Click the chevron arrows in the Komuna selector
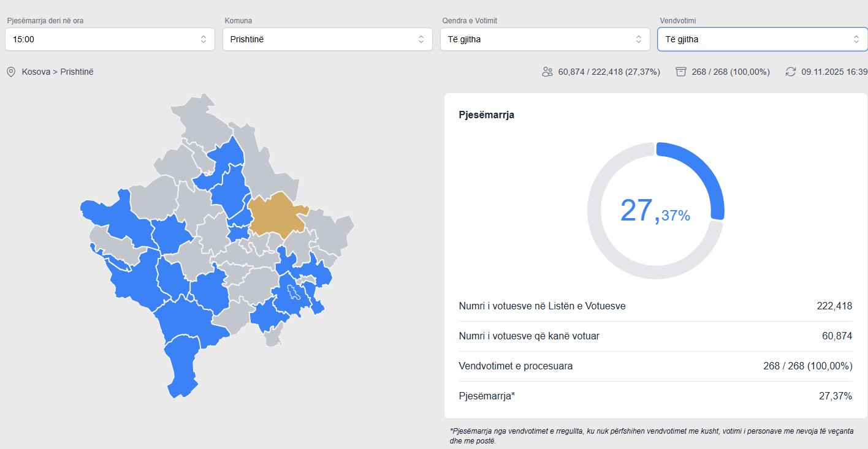The height and width of the screenshot is (449, 868). pyautogui.click(x=421, y=39)
